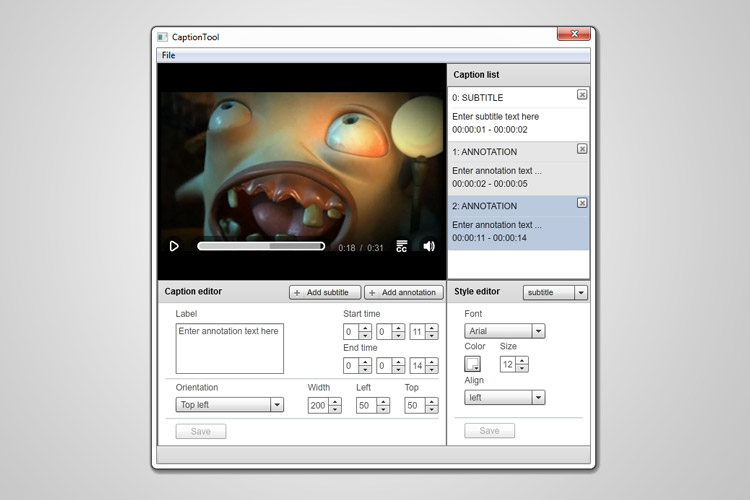Increase the Width value
Image resolution: width=750 pixels, height=500 pixels.
coord(335,402)
